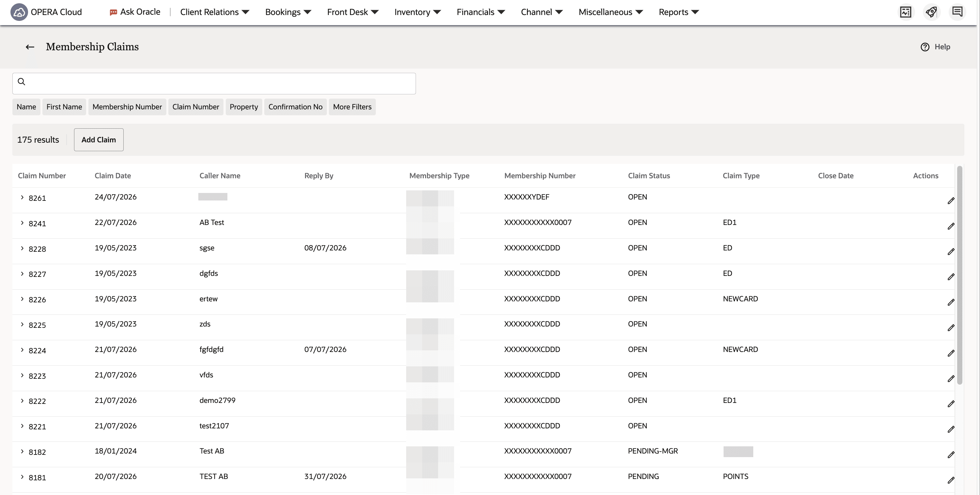
Task: Expand claim row 8223
Action: [22, 375]
